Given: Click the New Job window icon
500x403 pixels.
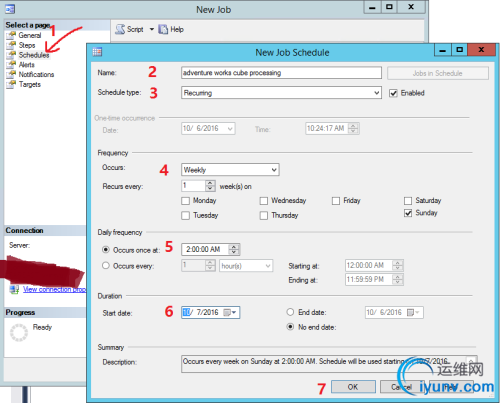Looking at the screenshot, I should 10,9.
